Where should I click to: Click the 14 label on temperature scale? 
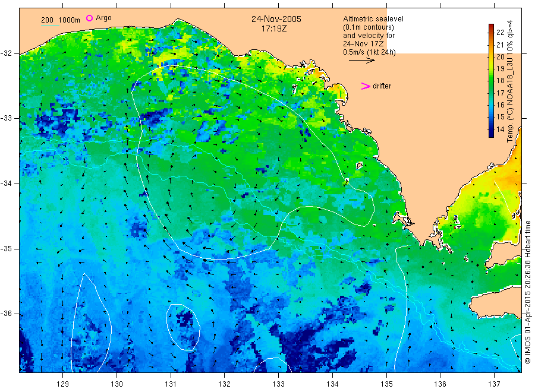coord(500,129)
